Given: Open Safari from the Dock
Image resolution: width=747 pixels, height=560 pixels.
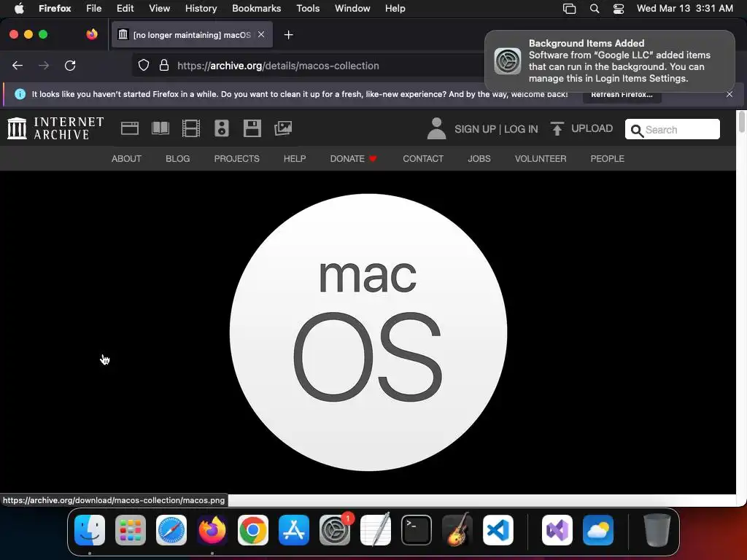Looking at the screenshot, I should (x=171, y=530).
